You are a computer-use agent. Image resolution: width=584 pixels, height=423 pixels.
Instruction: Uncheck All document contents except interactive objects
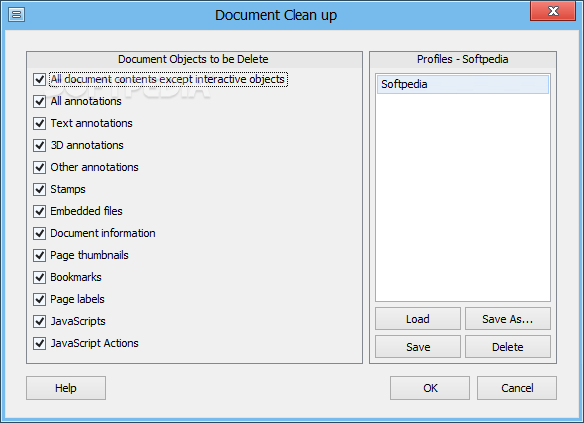pos(39,79)
